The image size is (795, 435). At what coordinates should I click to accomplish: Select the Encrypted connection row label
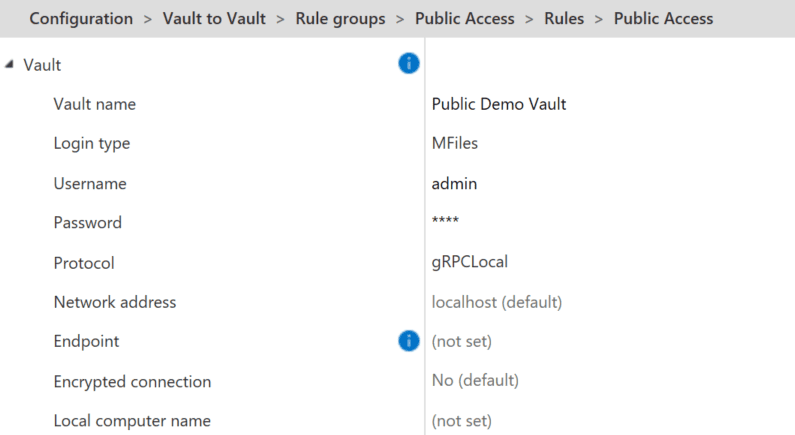pyautogui.click(x=132, y=381)
